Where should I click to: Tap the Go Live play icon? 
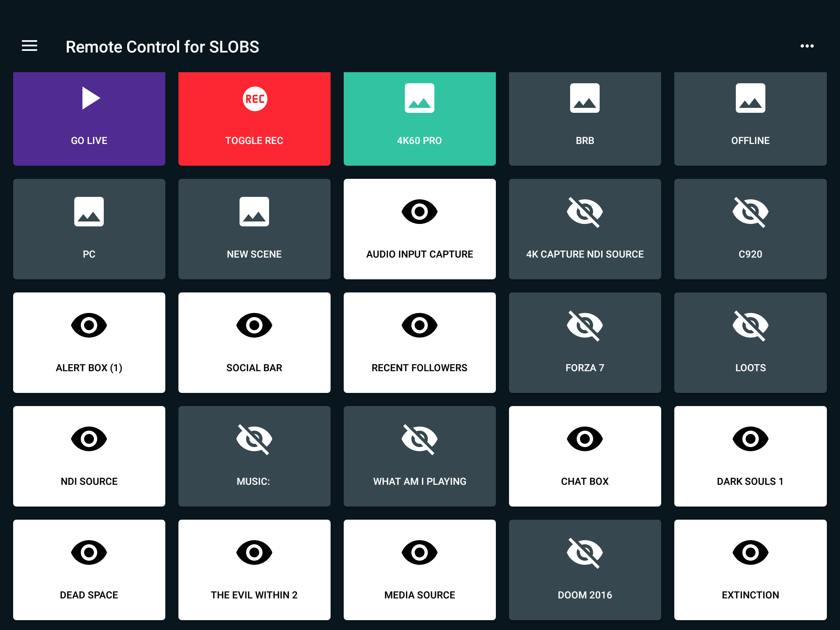91,98
